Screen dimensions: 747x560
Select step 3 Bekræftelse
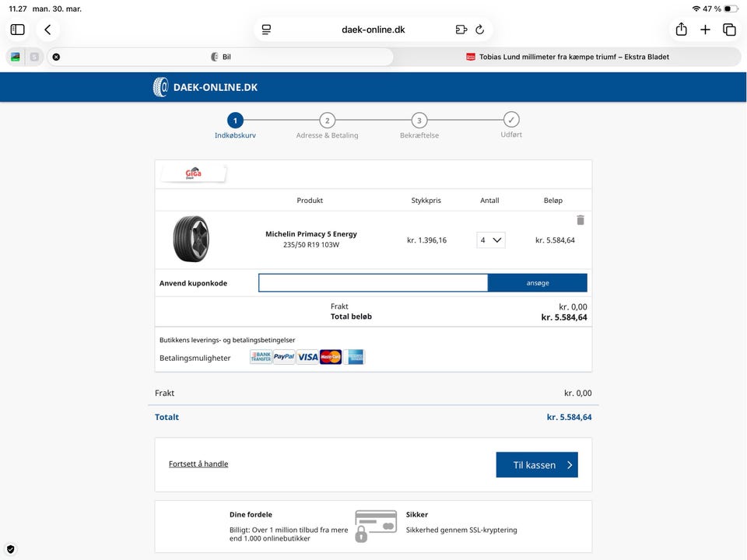pyautogui.click(x=419, y=125)
